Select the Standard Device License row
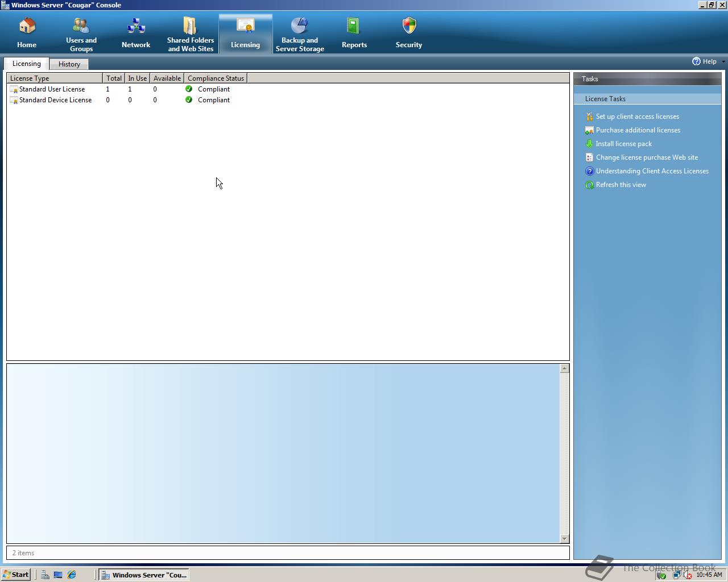The height and width of the screenshot is (582, 728). coord(288,100)
